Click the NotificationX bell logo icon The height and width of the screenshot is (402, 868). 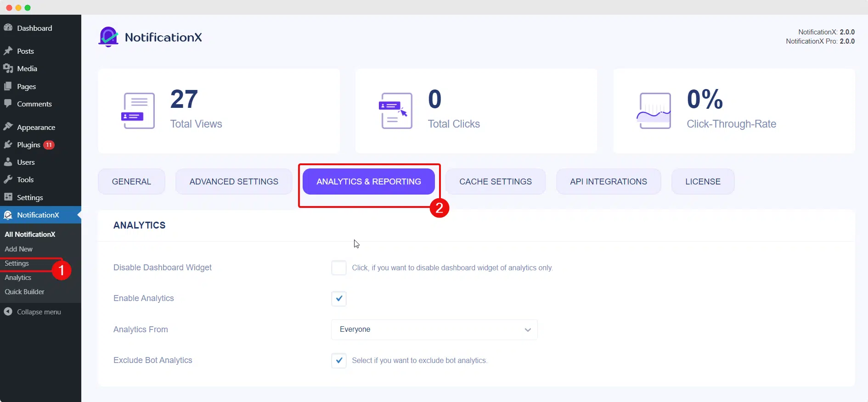[x=109, y=37]
